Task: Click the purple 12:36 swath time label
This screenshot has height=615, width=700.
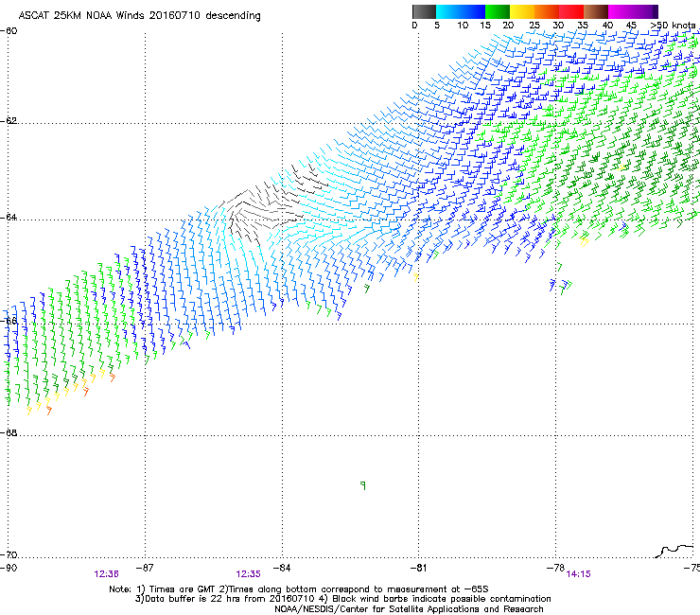Action: point(106,574)
